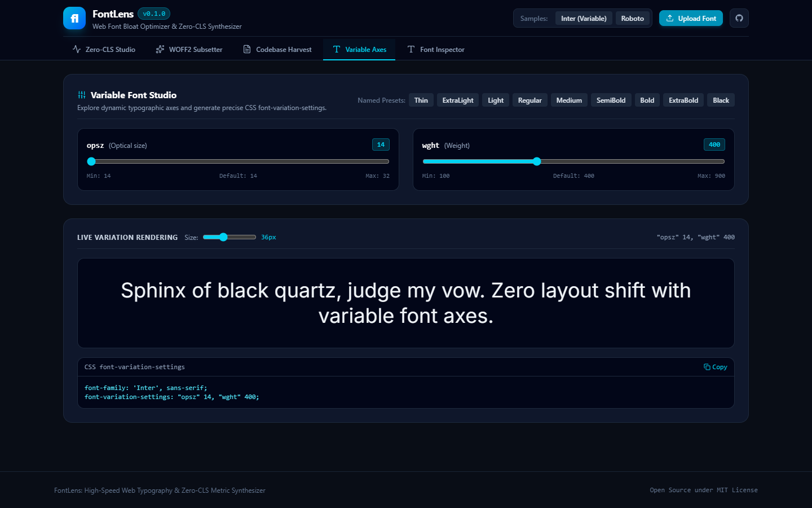Viewport: 812px width, 508px height.
Task: Select the Bold weight preset
Action: (647, 100)
